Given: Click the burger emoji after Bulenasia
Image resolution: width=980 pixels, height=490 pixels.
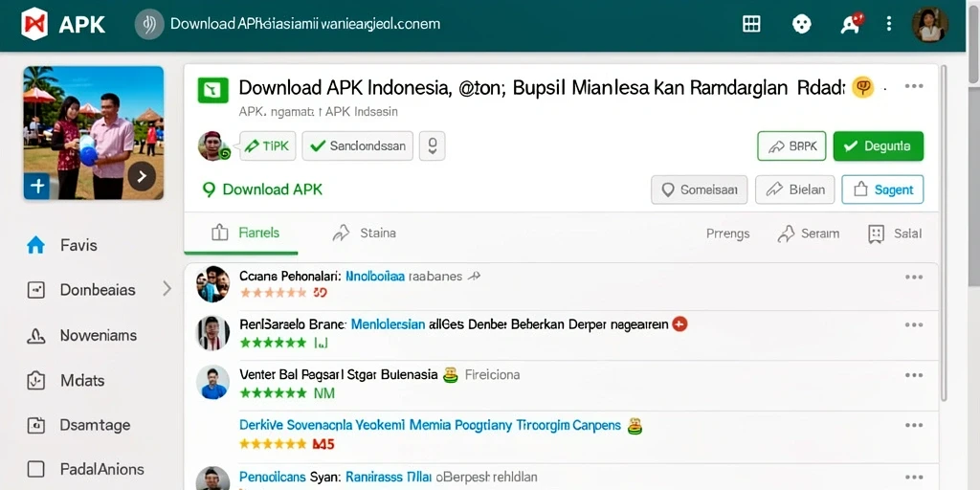Looking at the screenshot, I should click(x=450, y=375).
